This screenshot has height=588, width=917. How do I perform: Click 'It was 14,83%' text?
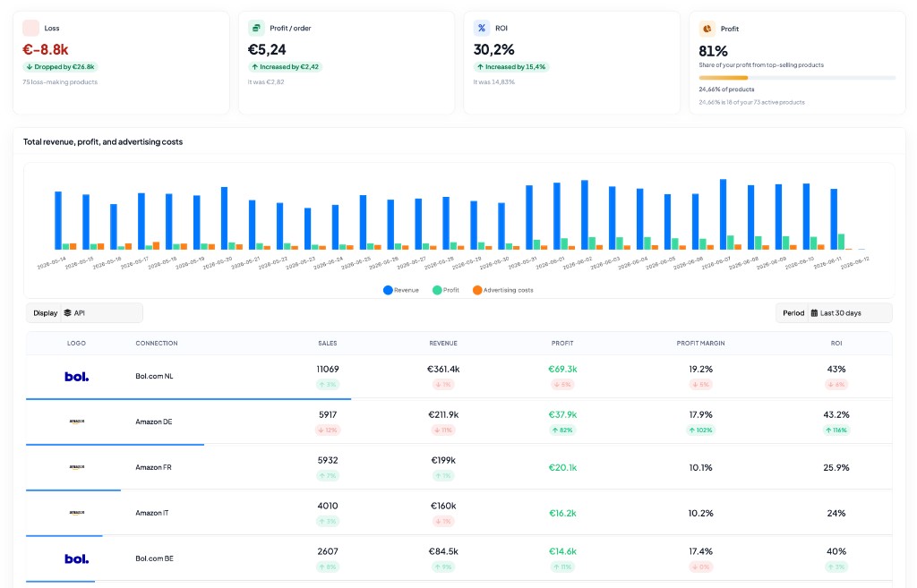[494, 81]
